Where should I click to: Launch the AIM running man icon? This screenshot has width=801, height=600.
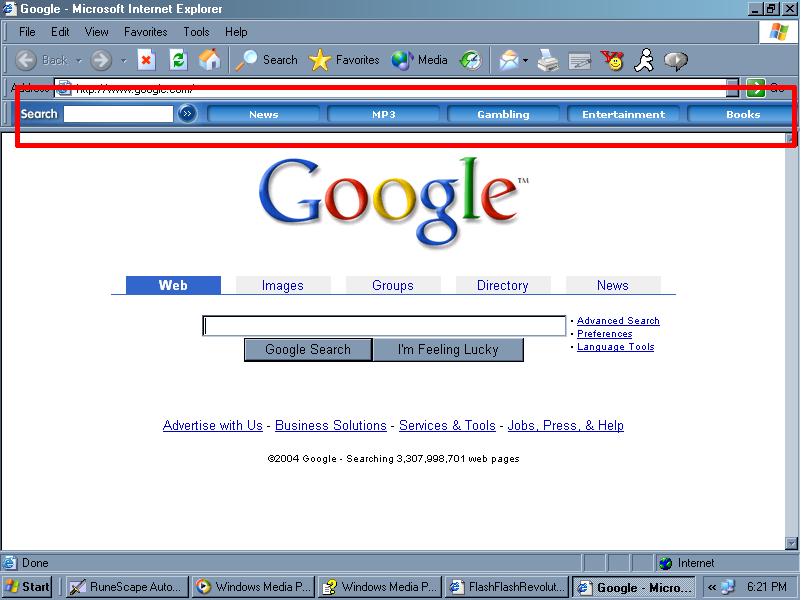pos(644,60)
